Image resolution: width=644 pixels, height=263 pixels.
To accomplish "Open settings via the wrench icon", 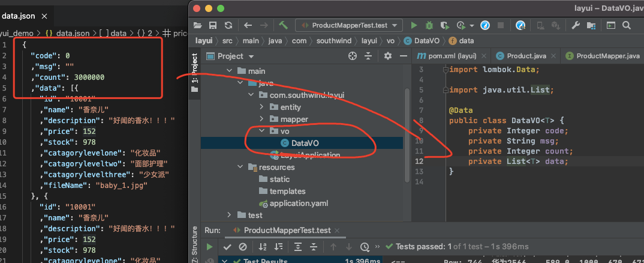I will [576, 25].
